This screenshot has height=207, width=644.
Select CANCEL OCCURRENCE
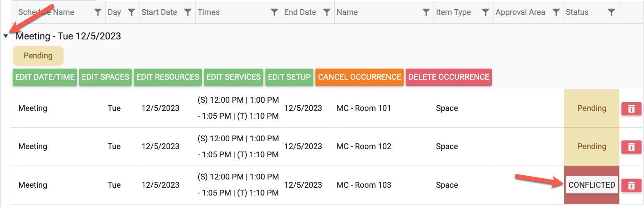point(359,77)
